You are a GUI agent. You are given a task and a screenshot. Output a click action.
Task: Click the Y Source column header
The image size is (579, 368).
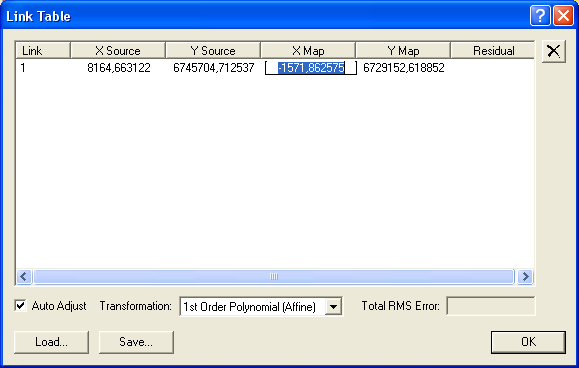click(213, 51)
